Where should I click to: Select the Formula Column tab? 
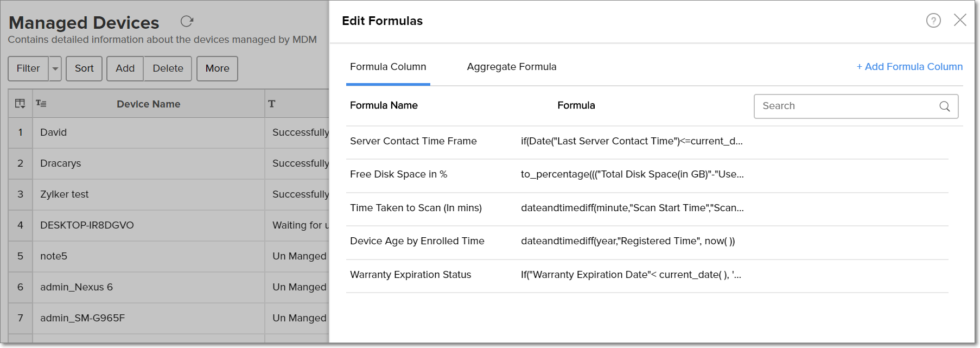387,67
